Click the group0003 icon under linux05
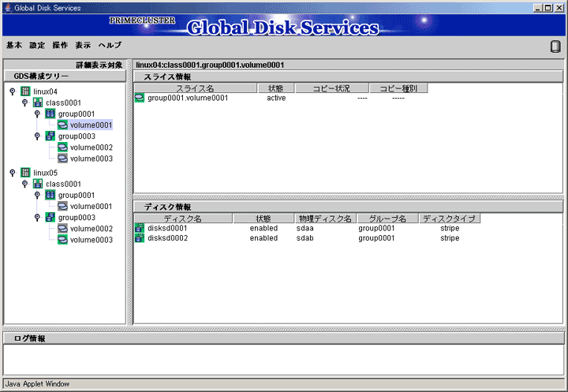The width and height of the screenshot is (568, 392). [x=50, y=218]
